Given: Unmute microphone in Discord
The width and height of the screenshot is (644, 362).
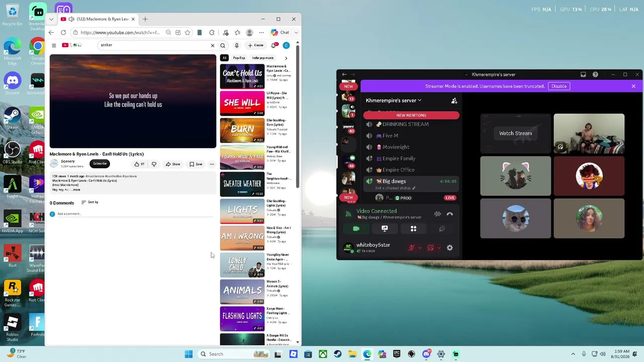Looking at the screenshot, I should (412, 248).
